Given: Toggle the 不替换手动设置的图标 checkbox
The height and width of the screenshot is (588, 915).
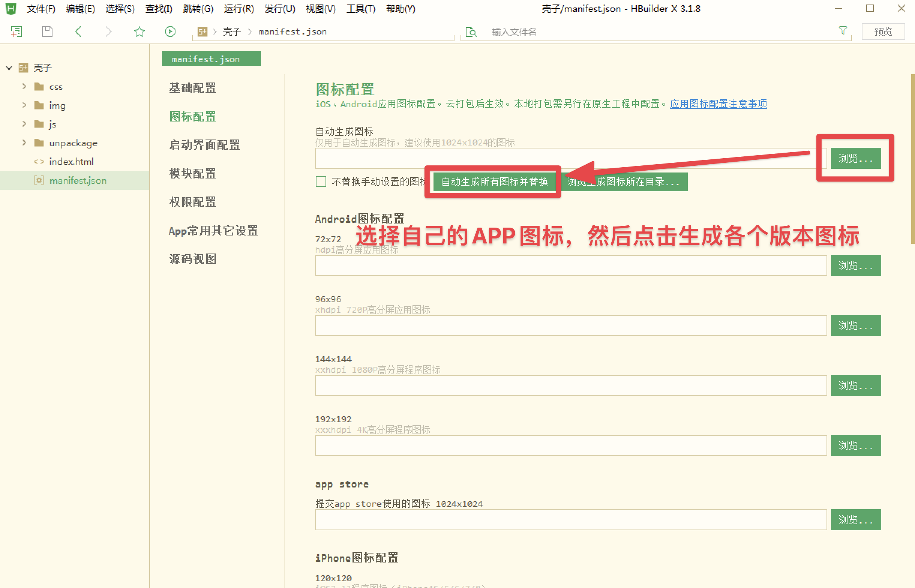Looking at the screenshot, I should (x=321, y=181).
